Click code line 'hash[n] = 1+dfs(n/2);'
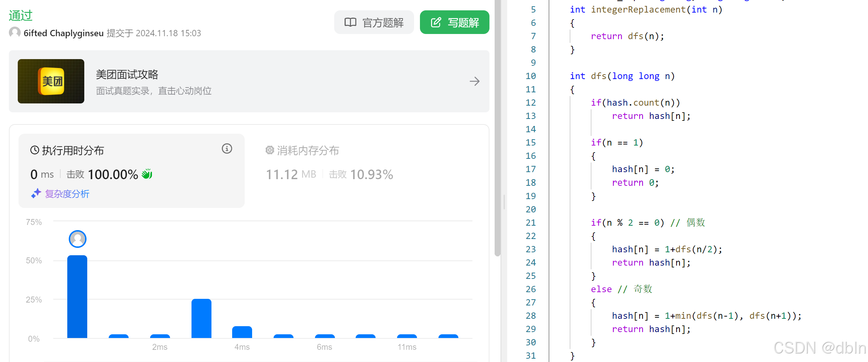868x362 pixels. click(x=667, y=249)
